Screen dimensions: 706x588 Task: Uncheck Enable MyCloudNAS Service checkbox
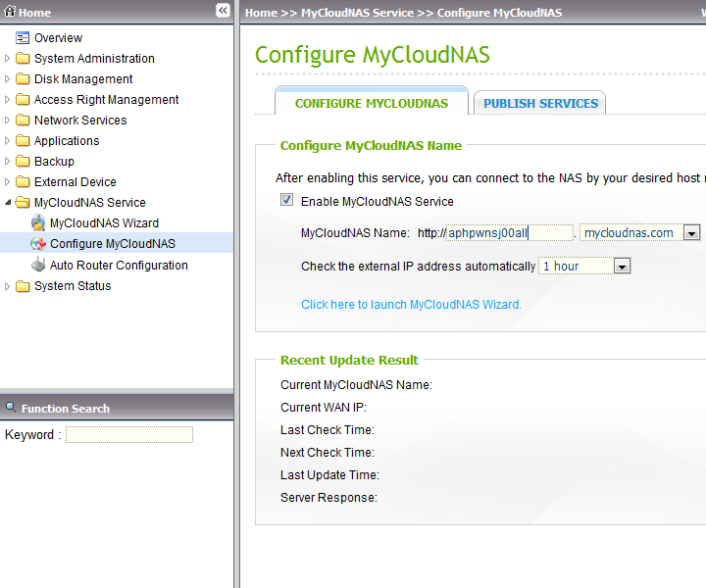pos(287,201)
